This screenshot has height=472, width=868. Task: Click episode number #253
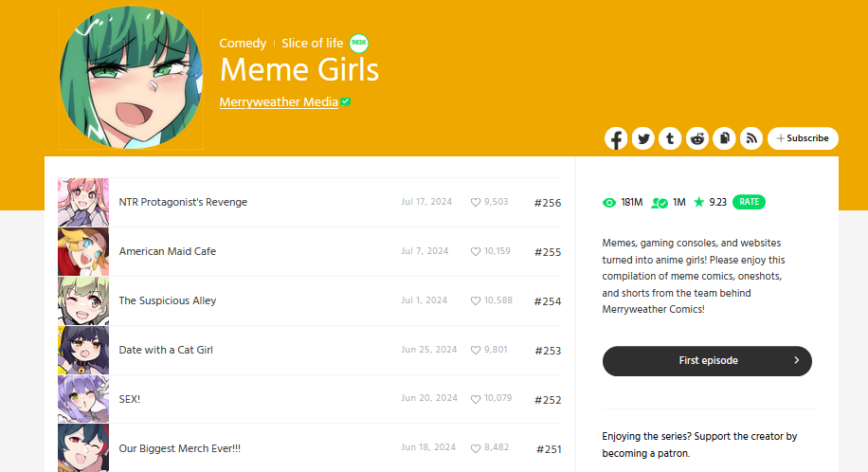(548, 352)
